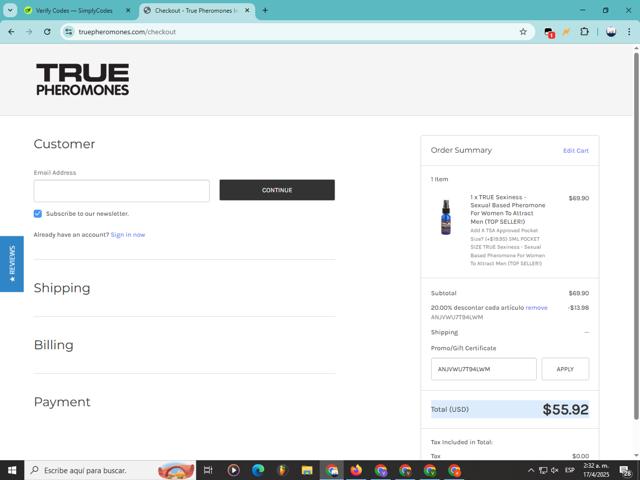Focus the Email Address field
The image size is (640, 480).
tap(122, 191)
